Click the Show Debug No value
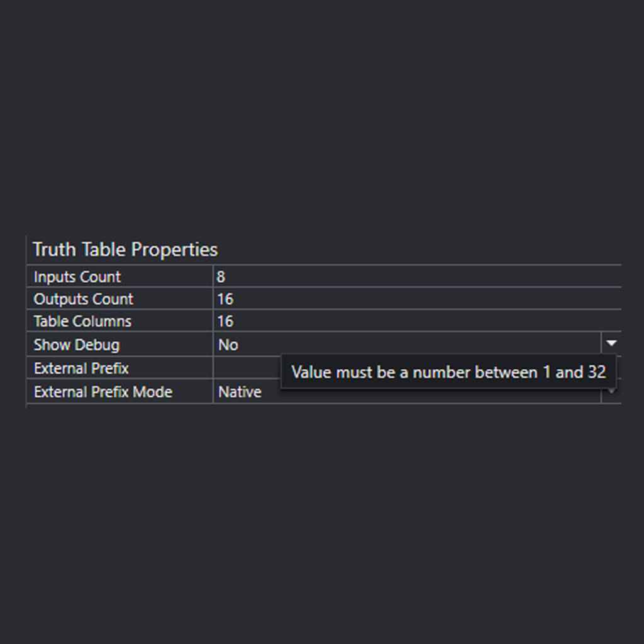The width and height of the screenshot is (644, 644). point(228,345)
